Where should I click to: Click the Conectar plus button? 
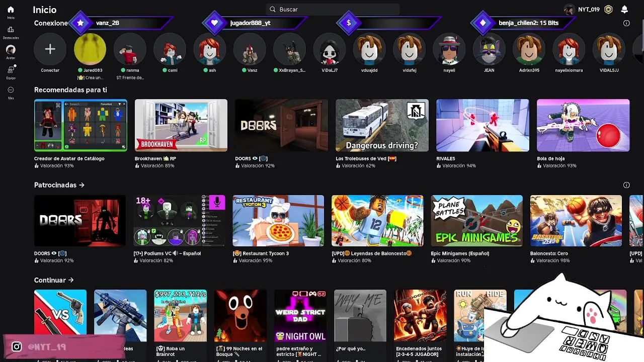point(50,49)
